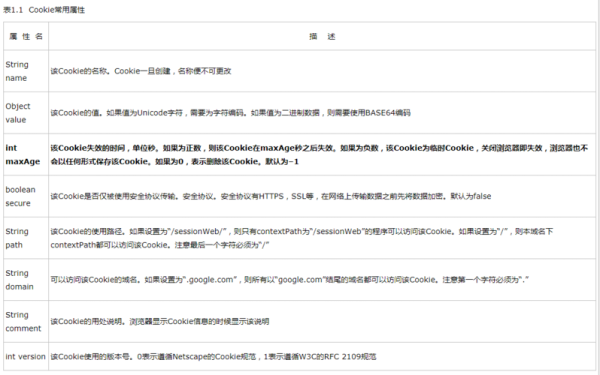Select the table caption '表1.1 Cookie常用属性'
The image size is (600, 375).
(x=44, y=10)
